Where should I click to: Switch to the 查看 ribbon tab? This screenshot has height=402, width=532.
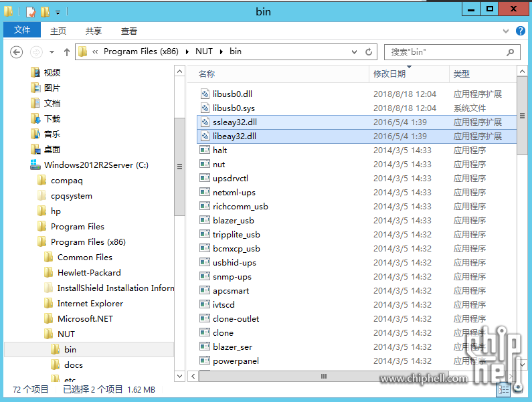pos(129,31)
